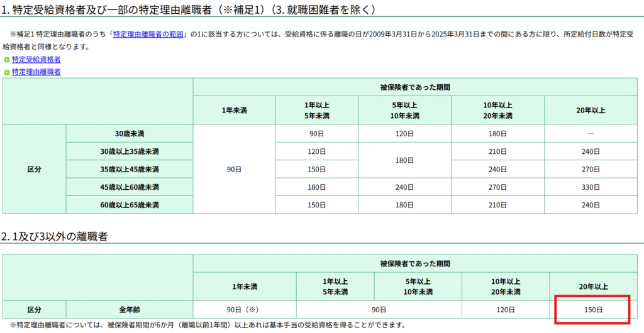The width and height of the screenshot is (644, 333).
Task: Click 区分 row header of section 1 table
Action: click(34, 169)
